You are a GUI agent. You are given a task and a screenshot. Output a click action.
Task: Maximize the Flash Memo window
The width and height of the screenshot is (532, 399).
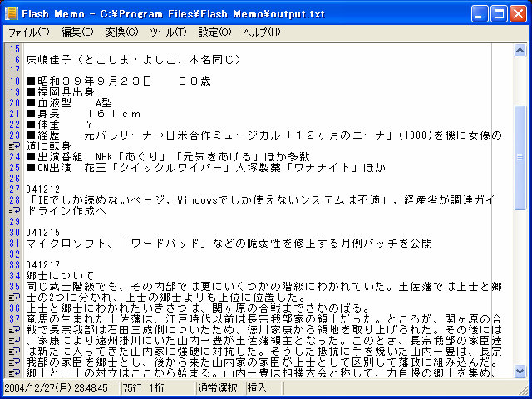(x=499, y=12)
